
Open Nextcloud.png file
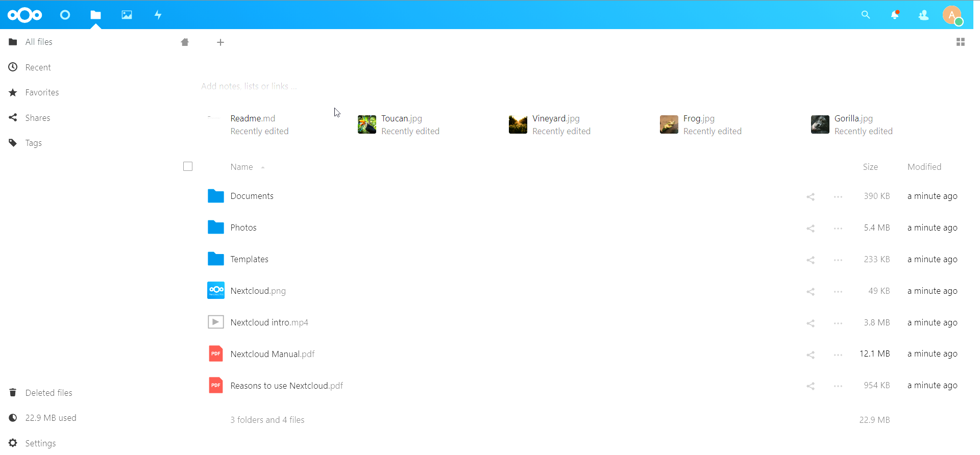[x=258, y=291]
